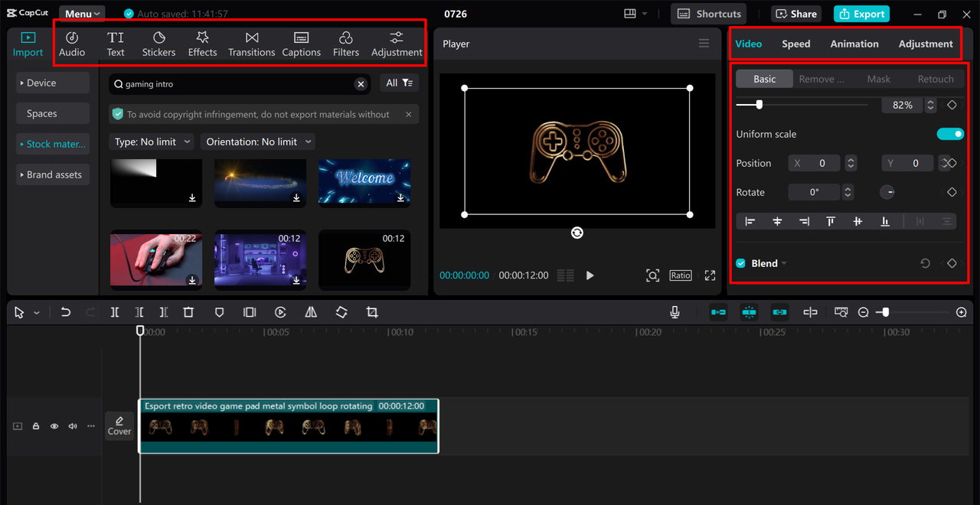The height and width of the screenshot is (505, 980).
Task: Open the Type: No limit dropdown
Action: 151,142
